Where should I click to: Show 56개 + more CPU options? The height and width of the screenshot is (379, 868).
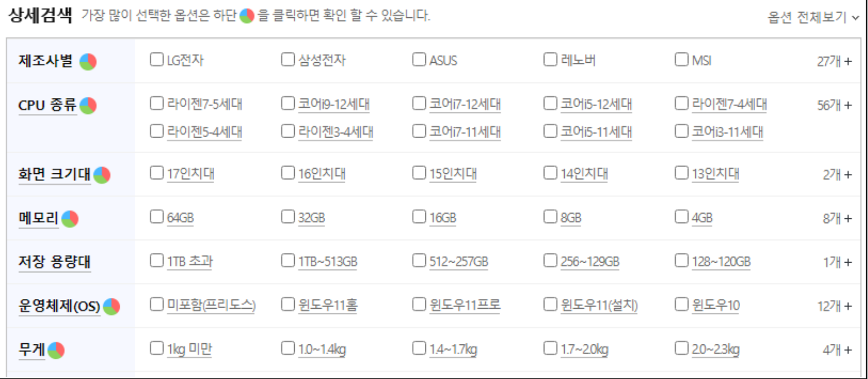click(834, 105)
